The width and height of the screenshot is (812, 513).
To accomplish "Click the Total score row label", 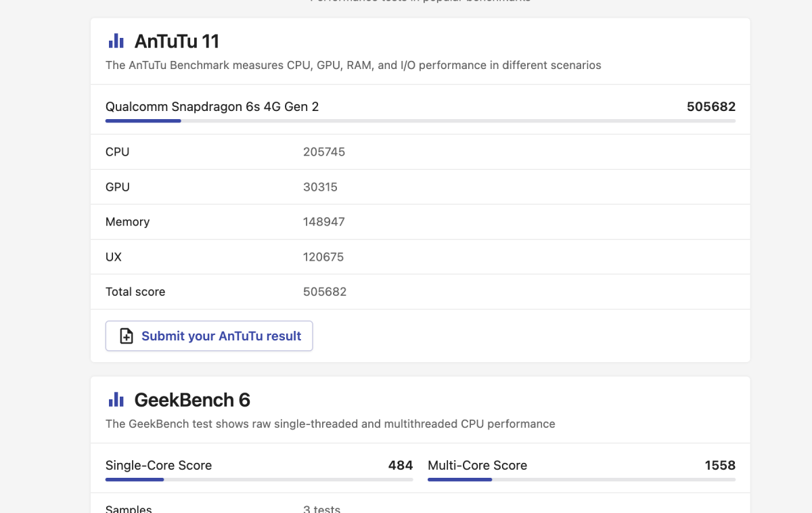I will (x=135, y=292).
